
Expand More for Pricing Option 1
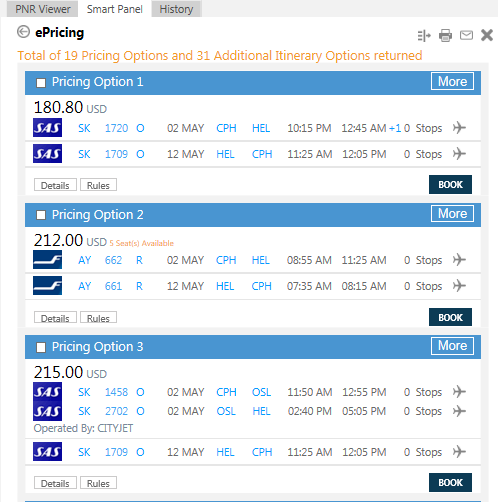(x=452, y=81)
